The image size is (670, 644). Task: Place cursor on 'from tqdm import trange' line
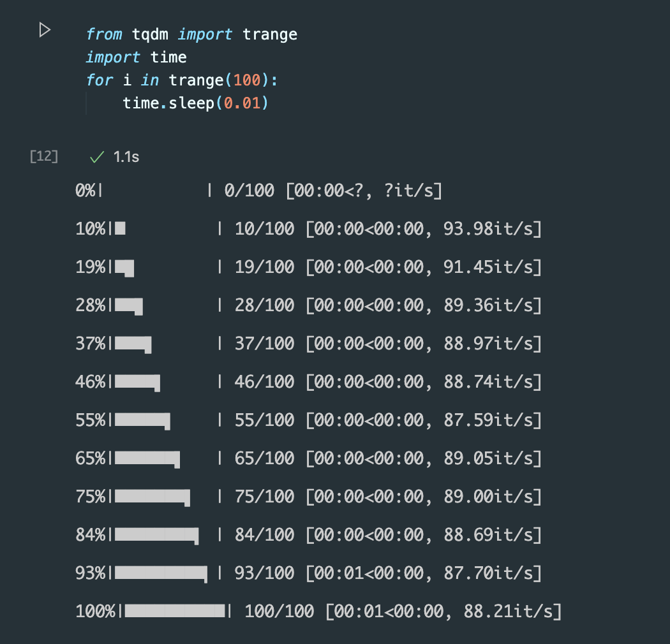pyautogui.click(x=191, y=34)
